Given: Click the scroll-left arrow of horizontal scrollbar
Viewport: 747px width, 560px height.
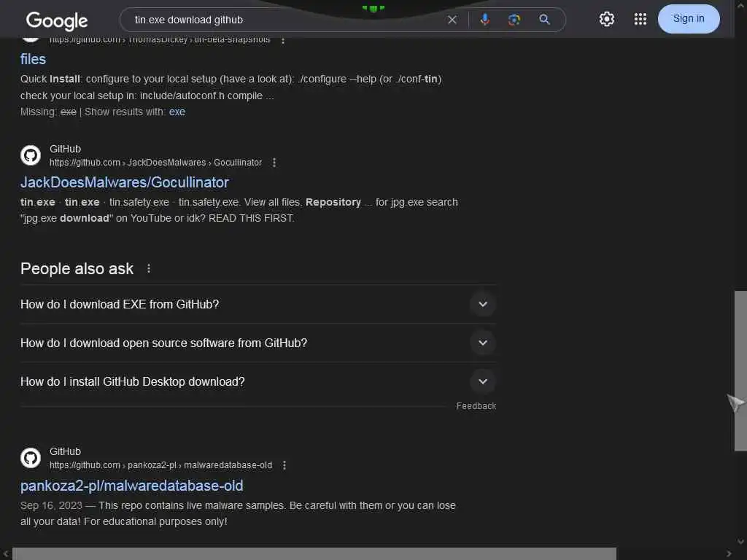Looking at the screenshot, I should (5, 554).
